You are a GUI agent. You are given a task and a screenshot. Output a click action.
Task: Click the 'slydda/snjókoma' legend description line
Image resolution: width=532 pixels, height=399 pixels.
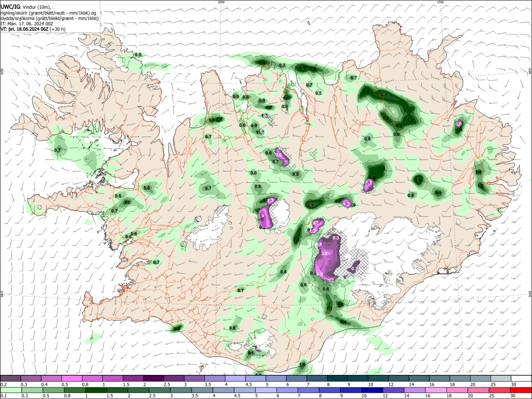click(x=49, y=18)
